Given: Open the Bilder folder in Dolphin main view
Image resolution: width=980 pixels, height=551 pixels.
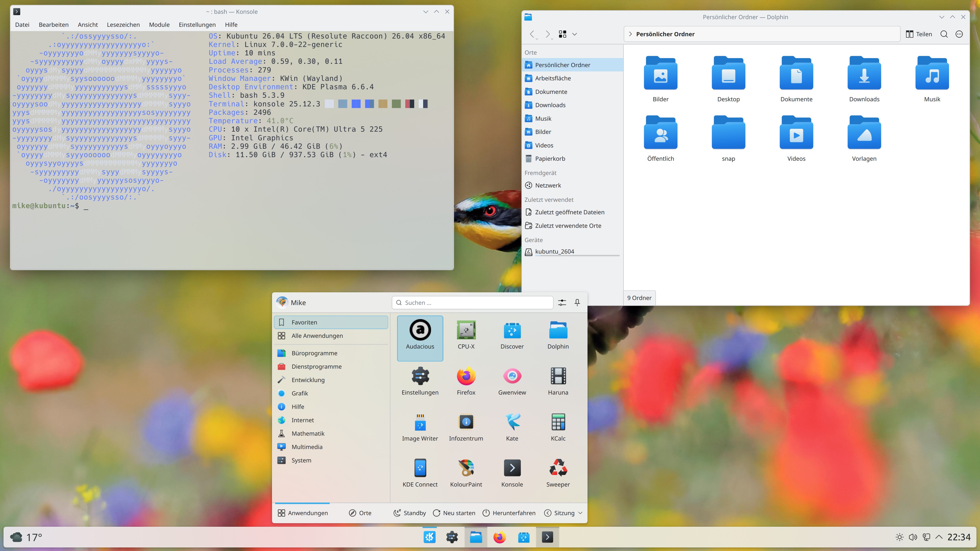Looking at the screenshot, I should (x=660, y=79).
